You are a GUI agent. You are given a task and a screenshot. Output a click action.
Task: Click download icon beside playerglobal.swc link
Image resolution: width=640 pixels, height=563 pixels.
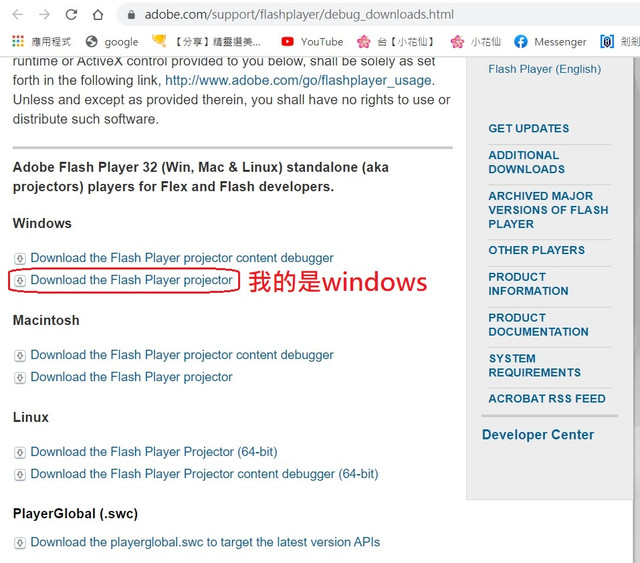(20, 543)
